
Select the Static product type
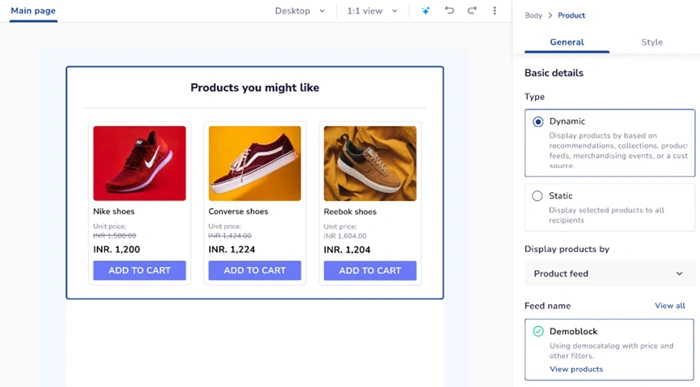point(538,196)
